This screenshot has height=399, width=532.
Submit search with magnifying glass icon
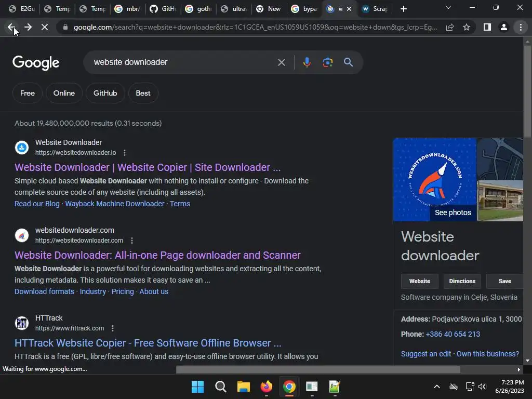pyautogui.click(x=348, y=62)
